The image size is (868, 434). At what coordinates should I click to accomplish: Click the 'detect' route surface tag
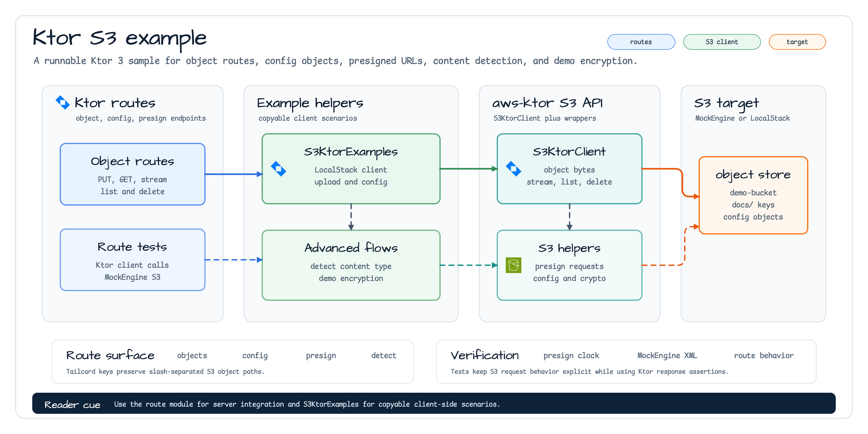(x=383, y=356)
